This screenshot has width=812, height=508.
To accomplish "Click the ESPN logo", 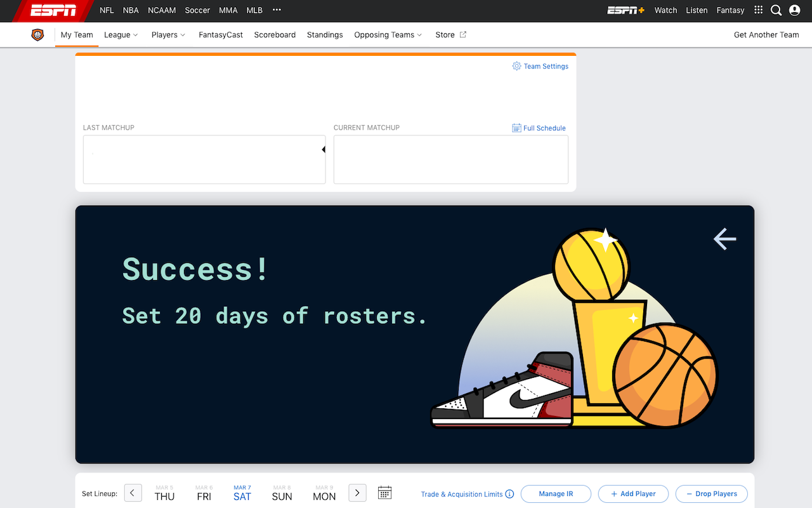I will [x=53, y=10].
